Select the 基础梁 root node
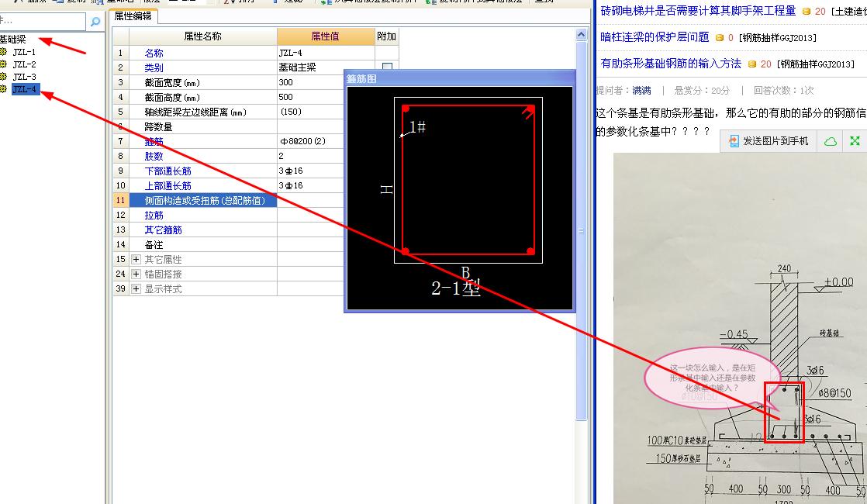This screenshot has width=867, height=504. (x=12, y=40)
